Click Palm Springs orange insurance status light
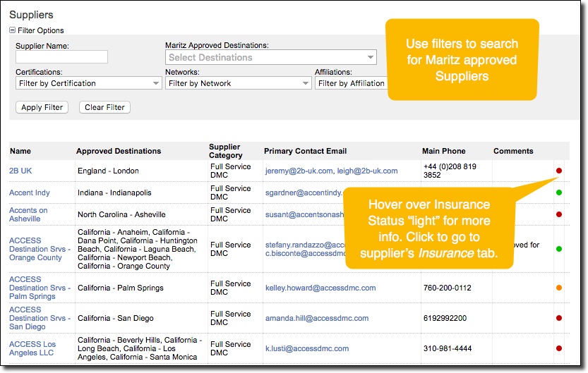 (559, 288)
